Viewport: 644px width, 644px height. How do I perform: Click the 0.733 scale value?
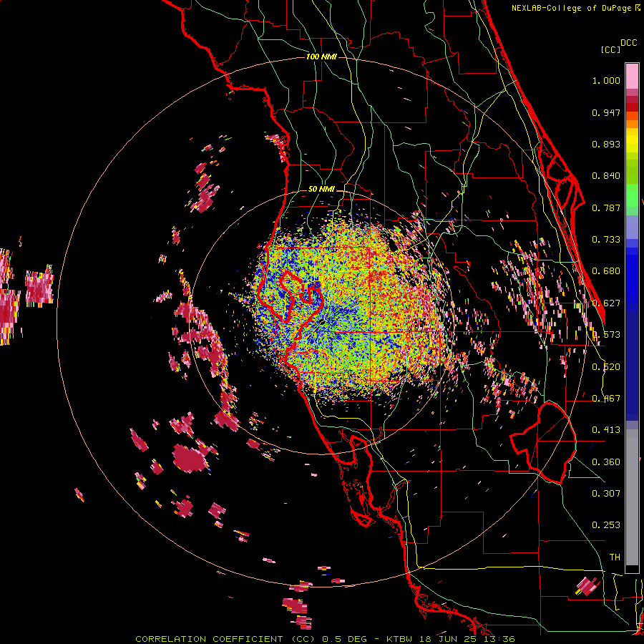click(606, 240)
